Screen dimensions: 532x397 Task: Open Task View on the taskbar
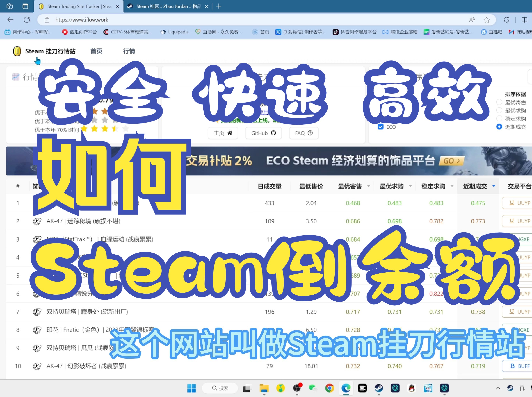(x=247, y=388)
